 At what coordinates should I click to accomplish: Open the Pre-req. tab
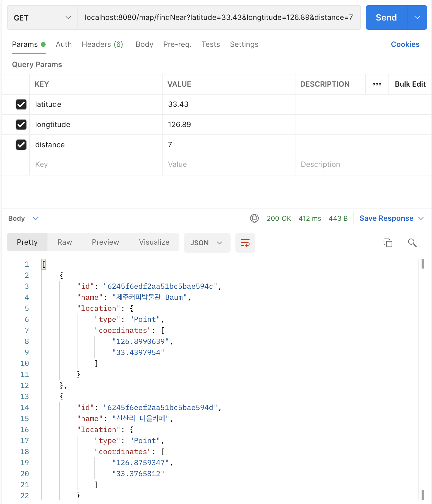pyautogui.click(x=177, y=44)
